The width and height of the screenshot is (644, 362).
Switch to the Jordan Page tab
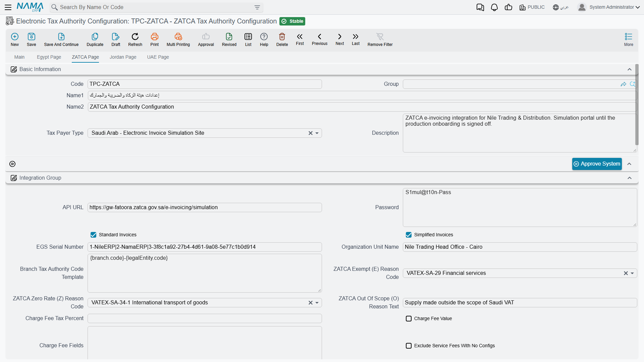(123, 57)
